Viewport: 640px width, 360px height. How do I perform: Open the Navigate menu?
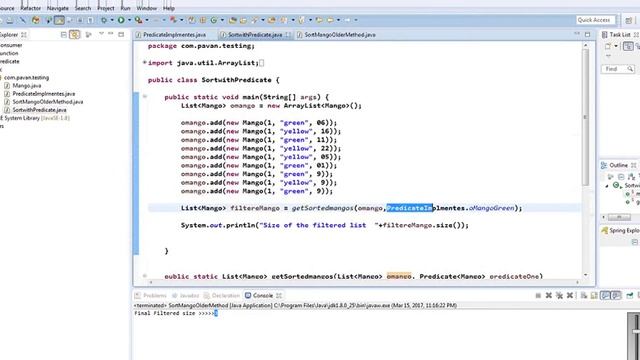pyautogui.click(x=58, y=8)
